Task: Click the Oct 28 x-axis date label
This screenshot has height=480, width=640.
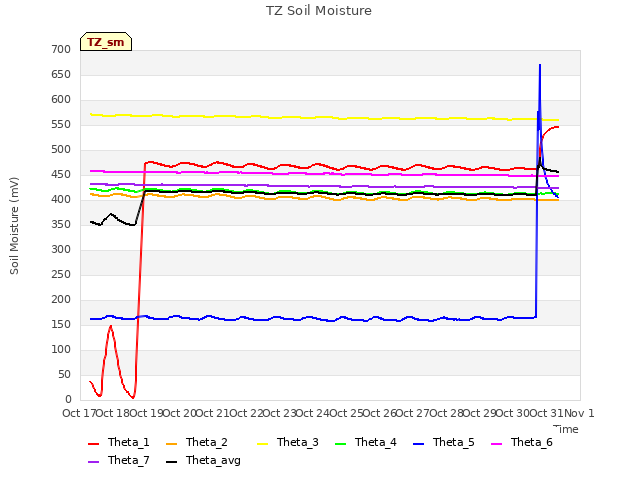Action: pyautogui.click(x=447, y=413)
